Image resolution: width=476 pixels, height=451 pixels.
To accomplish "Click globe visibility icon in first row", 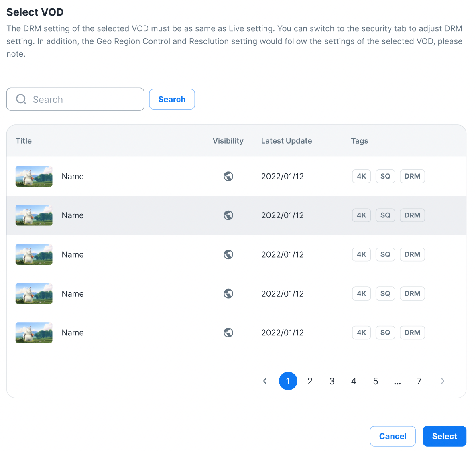I will pos(228,176).
